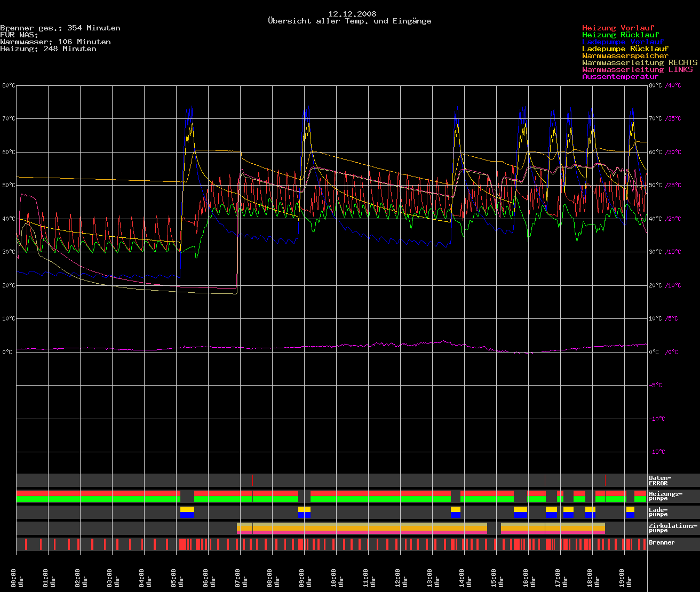
Task: Select the heading Übersicht aller Temp. und Eingänge
Action: point(349,21)
